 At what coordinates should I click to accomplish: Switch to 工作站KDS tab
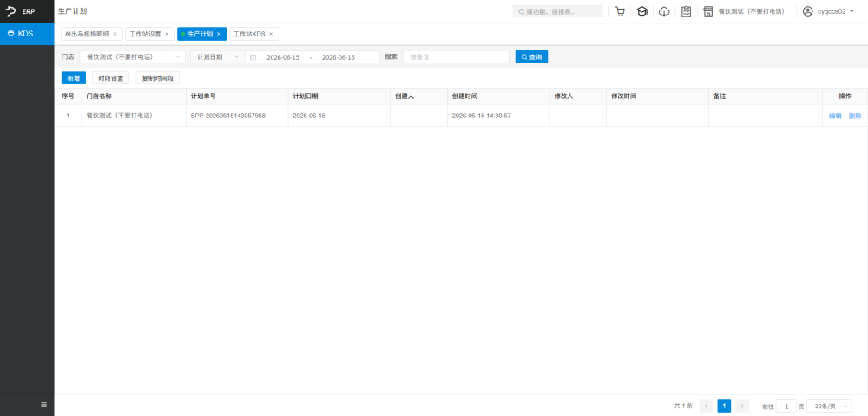click(x=249, y=34)
